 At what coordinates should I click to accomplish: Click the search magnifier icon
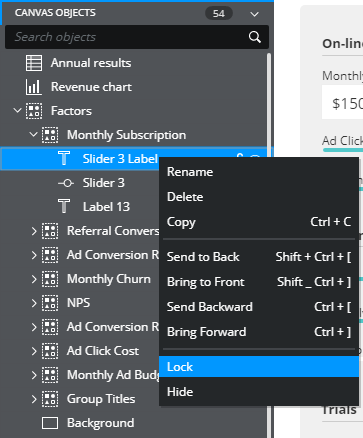[255, 37]
